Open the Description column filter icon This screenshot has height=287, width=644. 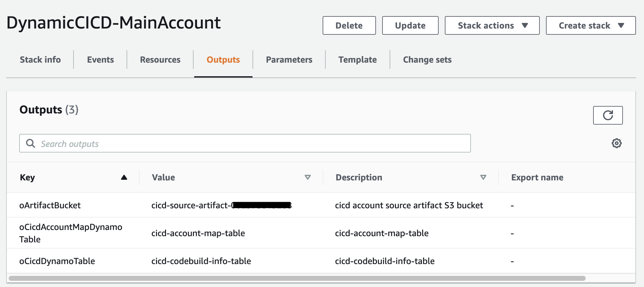tap(483, 177)
